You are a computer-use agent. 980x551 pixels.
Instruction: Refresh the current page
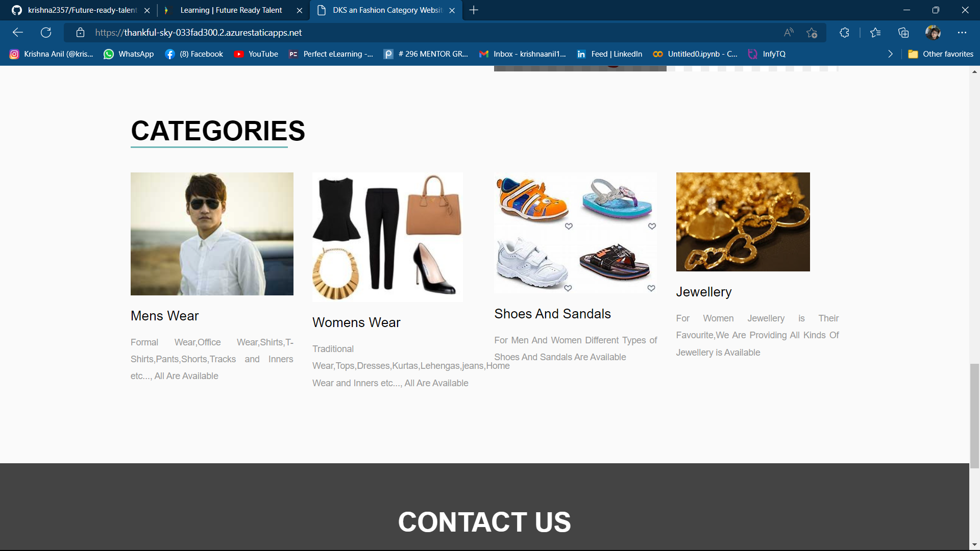click(x=46, y=33)
